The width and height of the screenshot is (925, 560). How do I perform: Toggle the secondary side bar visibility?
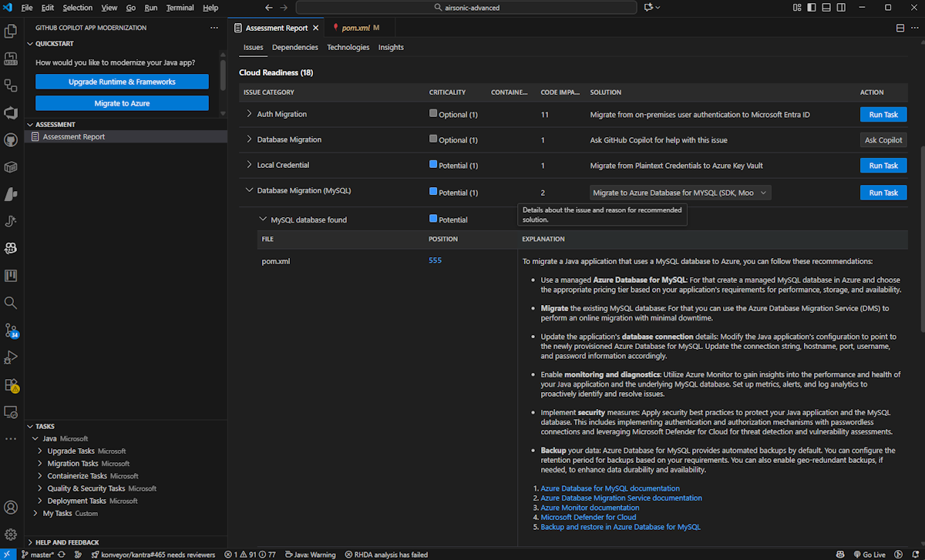pyautogui.click(x=841, y=8)
